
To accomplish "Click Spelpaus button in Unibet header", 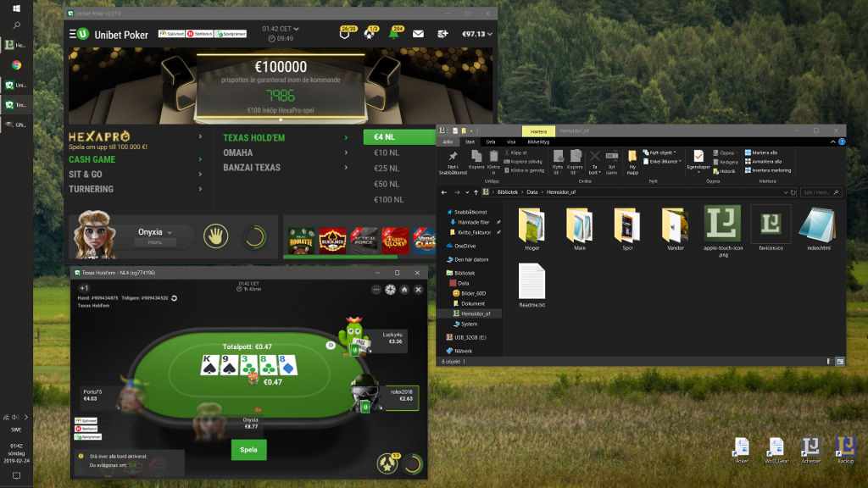I will tap(200, 34).
